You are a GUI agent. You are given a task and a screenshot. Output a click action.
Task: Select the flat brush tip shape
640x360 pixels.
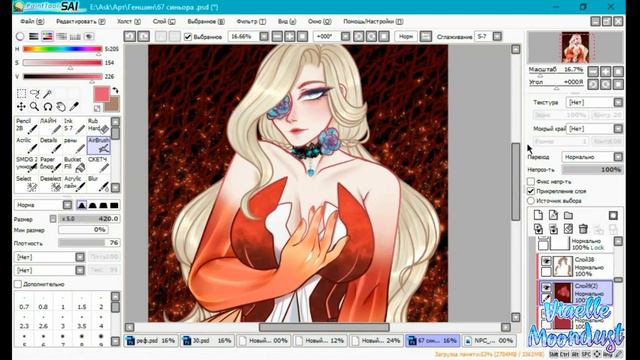pos(114,205)
